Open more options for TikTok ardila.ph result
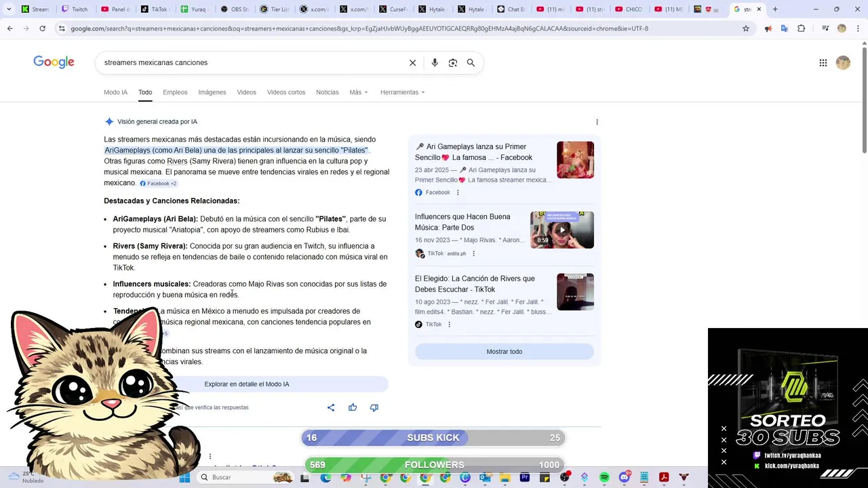 pyautogui.click(x=473, y=253)
